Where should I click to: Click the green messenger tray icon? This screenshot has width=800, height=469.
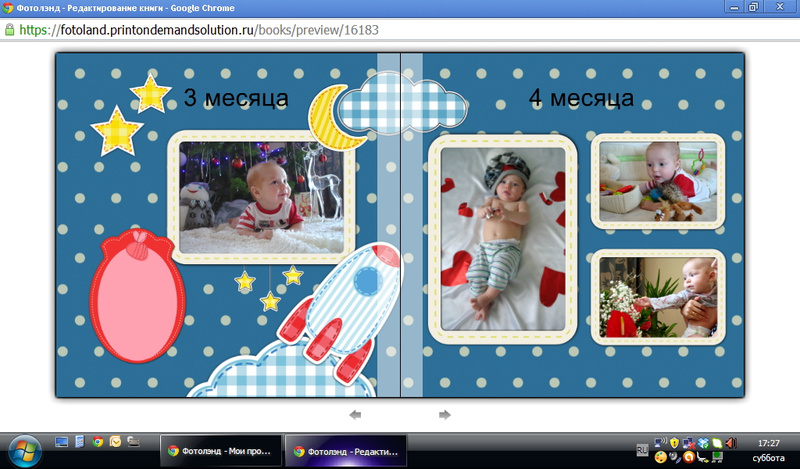pos(717,442)
